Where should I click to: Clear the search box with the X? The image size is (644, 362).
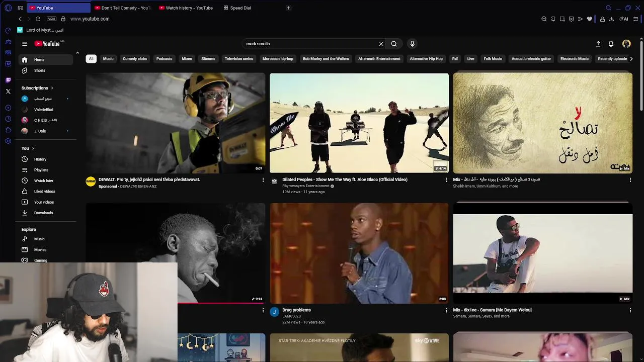click(x=381, y=44)
